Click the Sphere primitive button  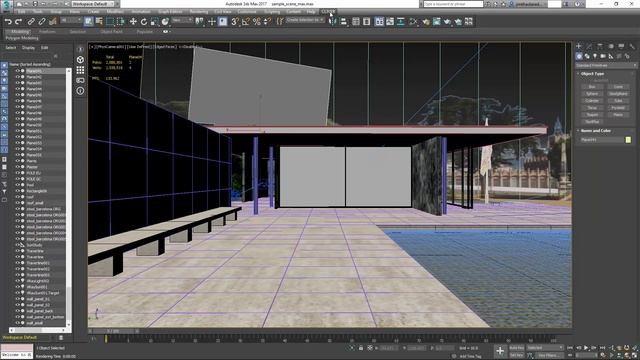592,94
